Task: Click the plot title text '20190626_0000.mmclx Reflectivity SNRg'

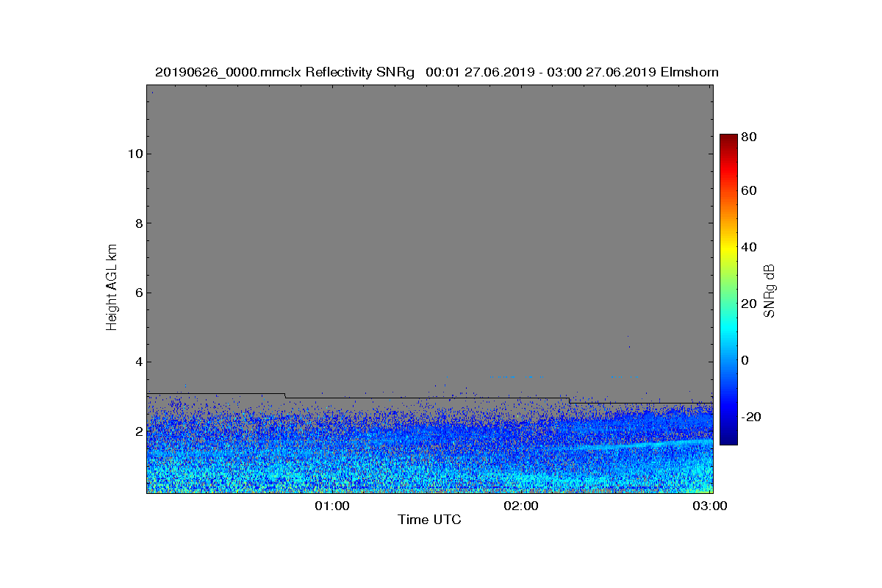Action: click(x=285, y=72)
